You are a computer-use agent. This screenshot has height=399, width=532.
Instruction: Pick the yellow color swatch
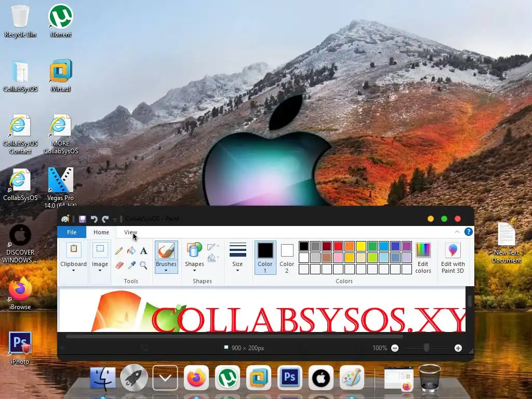[x=361, y=246]
